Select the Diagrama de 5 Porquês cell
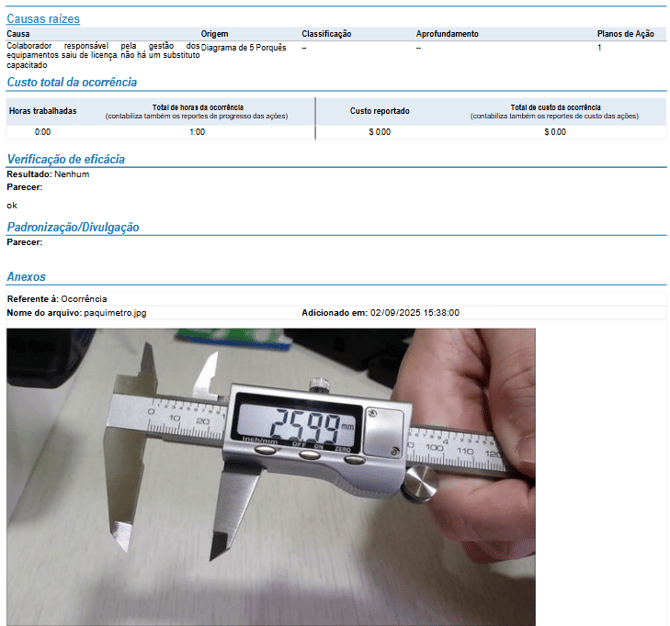670x626 pixels. click(x=243, y=47)
